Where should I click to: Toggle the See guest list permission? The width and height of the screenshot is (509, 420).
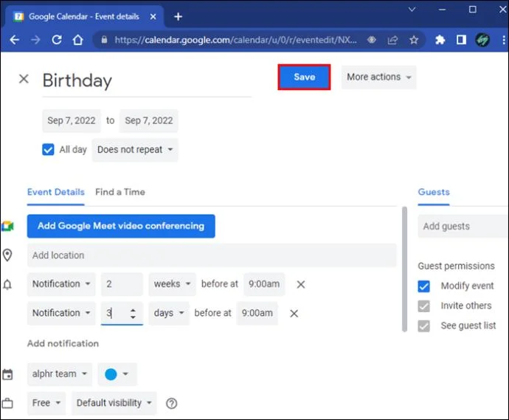424,326
